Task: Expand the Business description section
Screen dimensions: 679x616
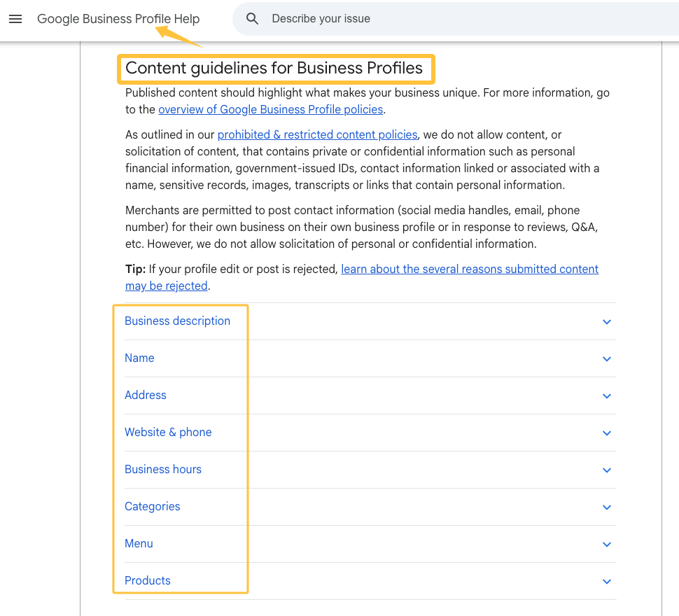Action: tap(370, 321)
